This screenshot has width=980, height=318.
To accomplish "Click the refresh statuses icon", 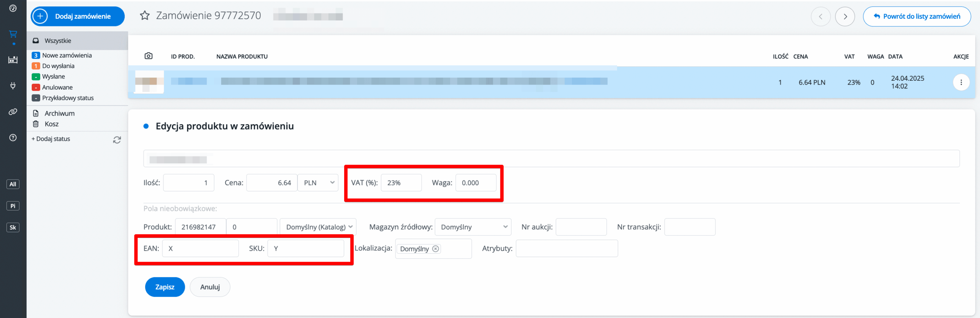I will click(117, 140).
